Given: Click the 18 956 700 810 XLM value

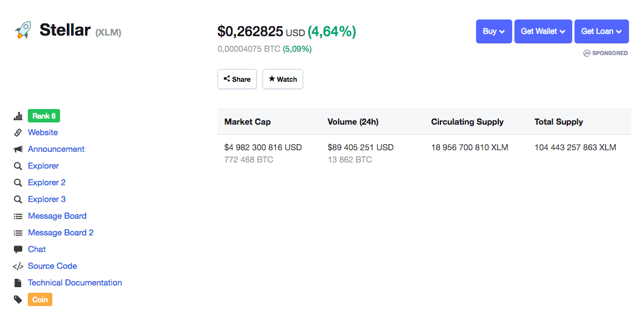Looking at the screenshot, I should (470, 147).
